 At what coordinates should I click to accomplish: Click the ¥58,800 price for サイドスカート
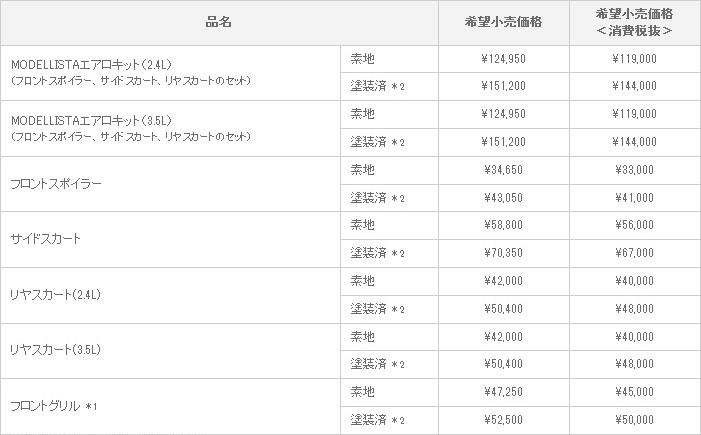click(x=503, y=225)
